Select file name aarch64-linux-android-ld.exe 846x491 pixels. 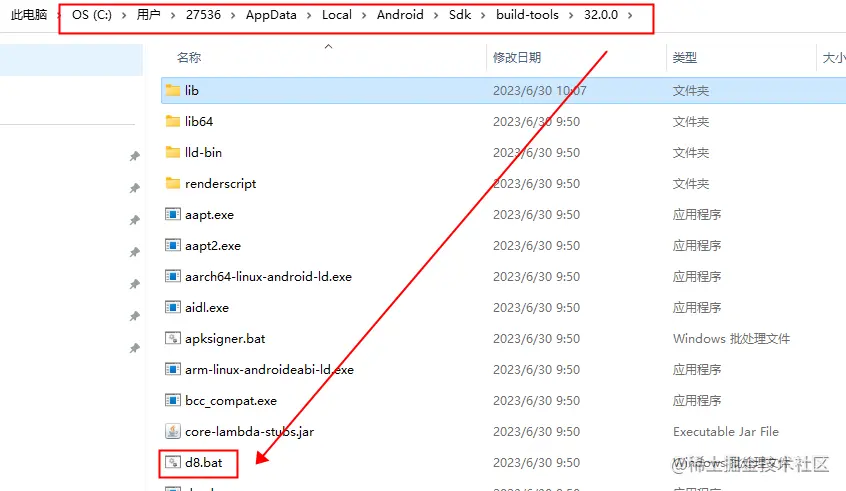pos(268,277)
